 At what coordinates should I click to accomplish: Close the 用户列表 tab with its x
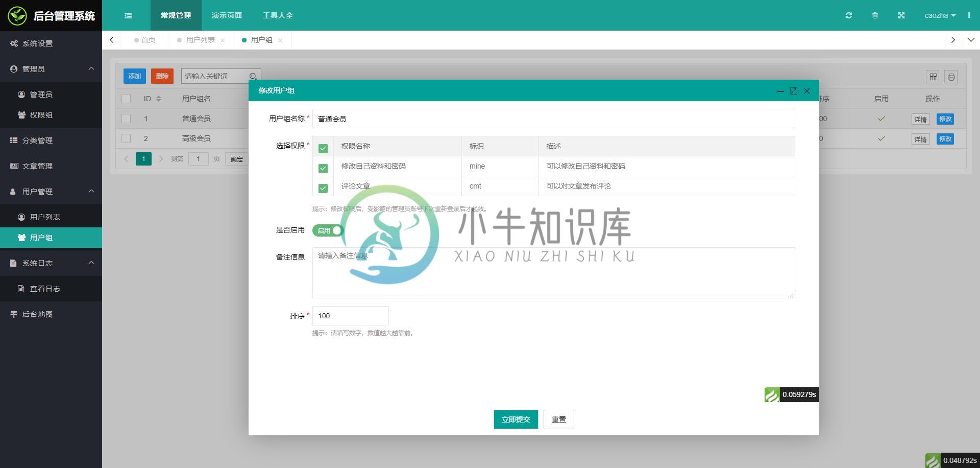223,40
